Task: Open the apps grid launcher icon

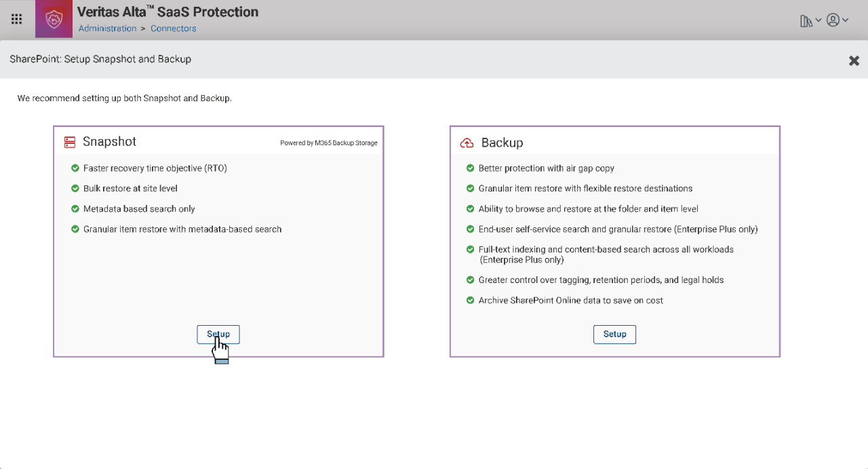Action: 16,20
